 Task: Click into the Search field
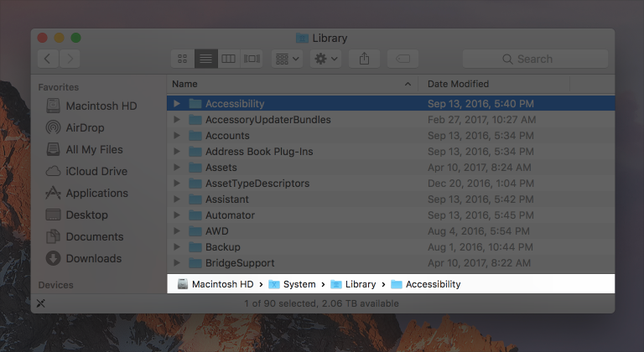click(x=535, y=59)
